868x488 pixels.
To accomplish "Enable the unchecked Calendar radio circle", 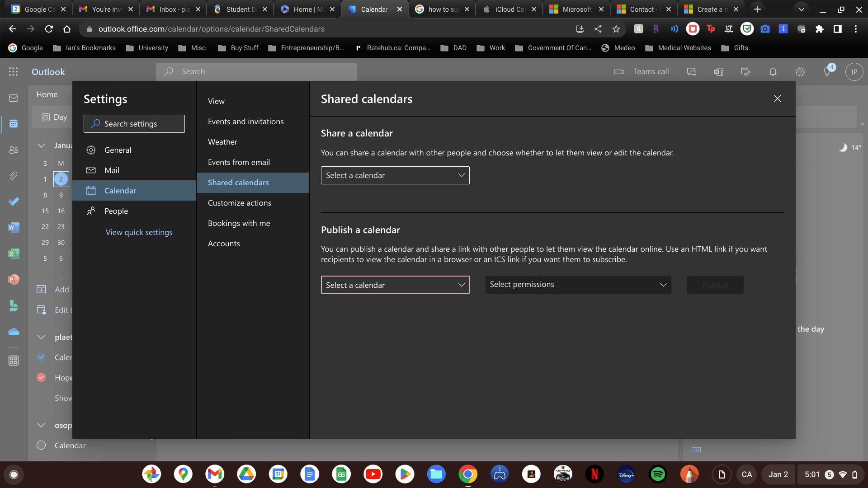I will (41, 445).
